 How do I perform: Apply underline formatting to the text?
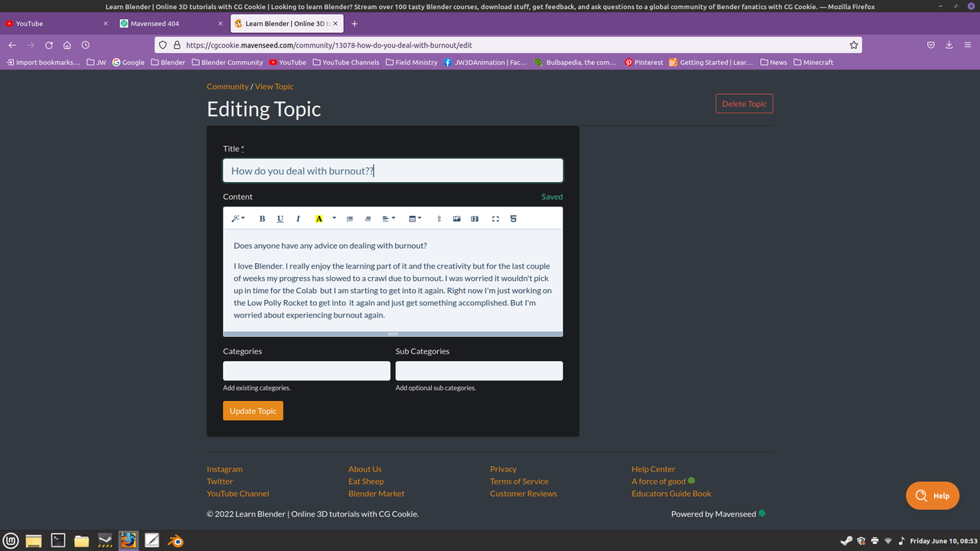point(280,218)
